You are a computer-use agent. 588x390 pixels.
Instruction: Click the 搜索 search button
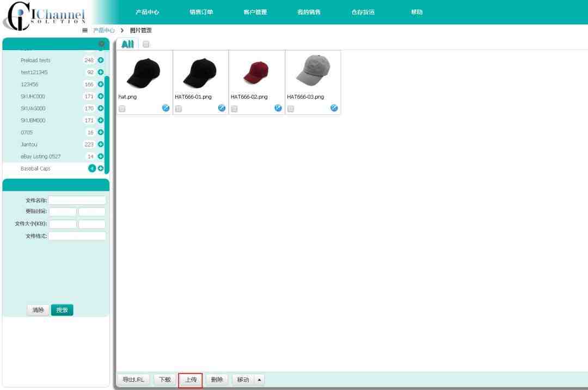(x=62, y=310)
